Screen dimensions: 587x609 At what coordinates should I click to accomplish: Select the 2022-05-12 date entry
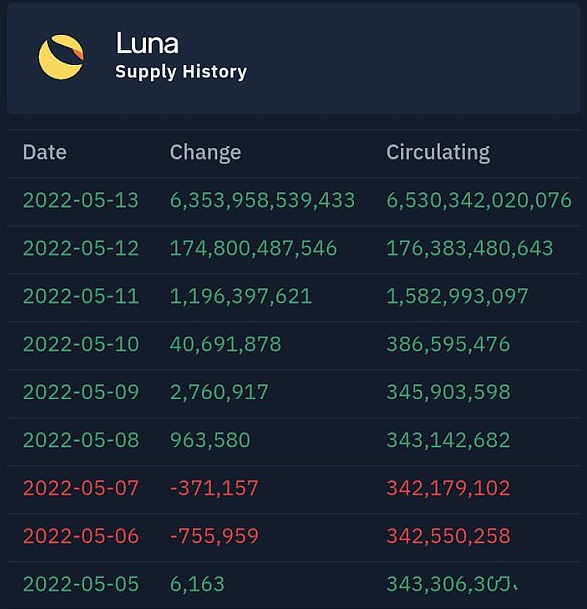81,249
